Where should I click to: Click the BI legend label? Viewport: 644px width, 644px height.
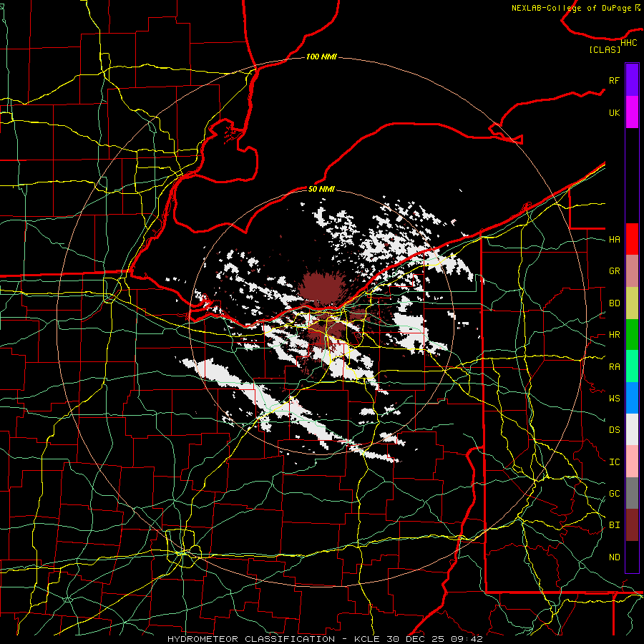(614, 525)
